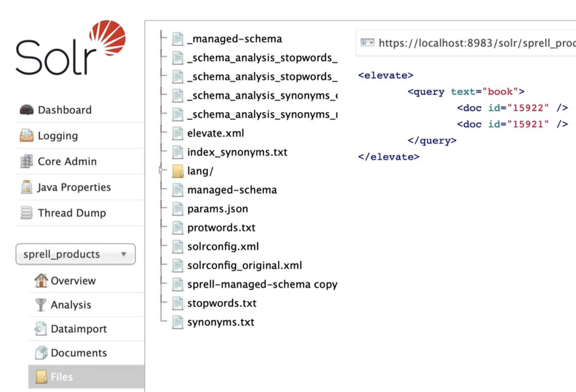Click the Documents icon
Image resolution: width=576 pixels, height=392 pixels.
(x=41, y=353)
